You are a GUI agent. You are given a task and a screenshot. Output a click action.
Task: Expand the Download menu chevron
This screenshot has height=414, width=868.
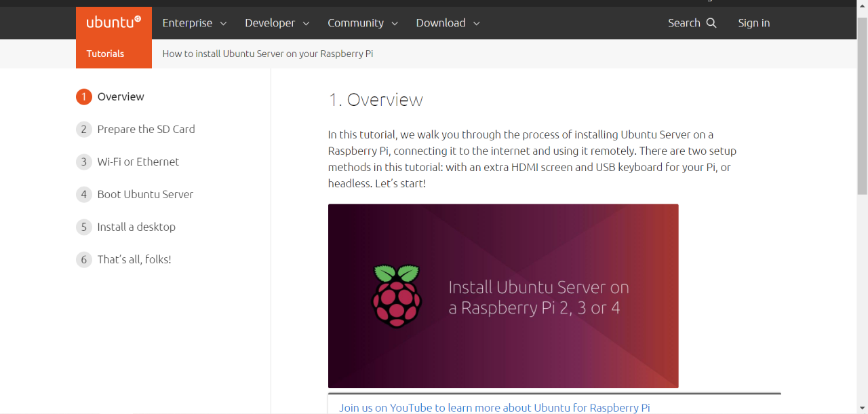[476, 24]
